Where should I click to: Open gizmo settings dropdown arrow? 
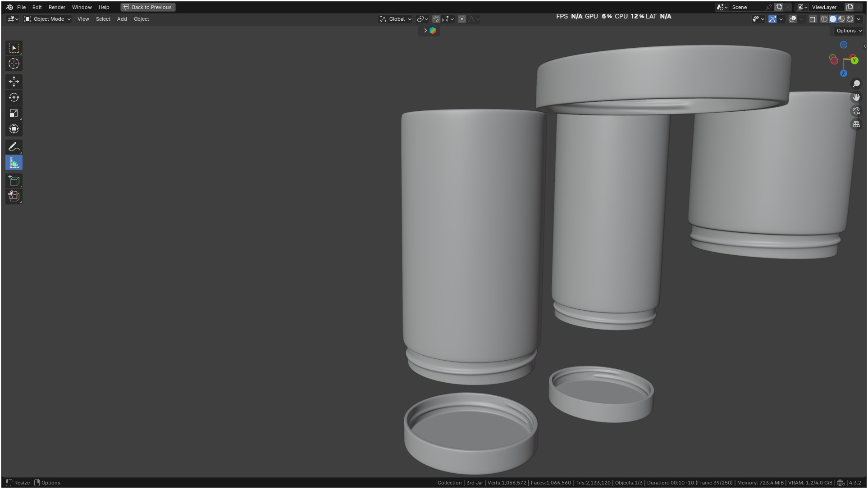point(781,19)
